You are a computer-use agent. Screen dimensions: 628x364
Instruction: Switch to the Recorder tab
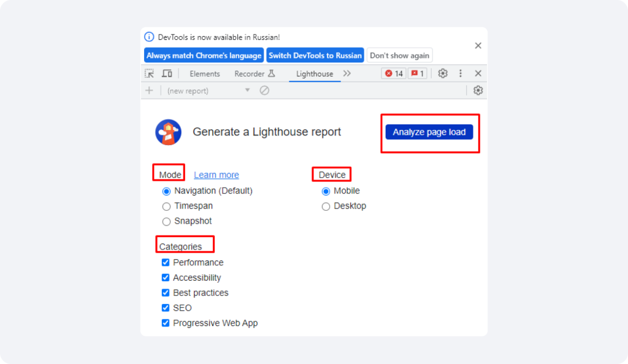click(255, 74)
